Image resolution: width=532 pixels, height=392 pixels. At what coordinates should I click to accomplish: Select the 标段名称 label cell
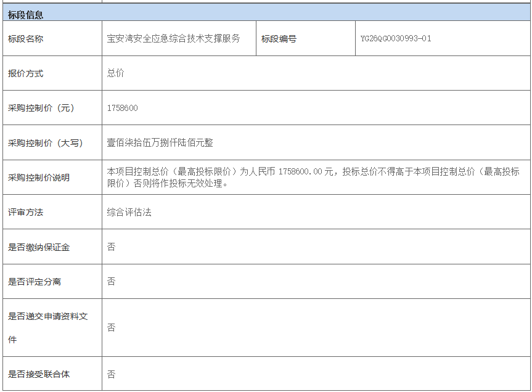click(26, 39)
